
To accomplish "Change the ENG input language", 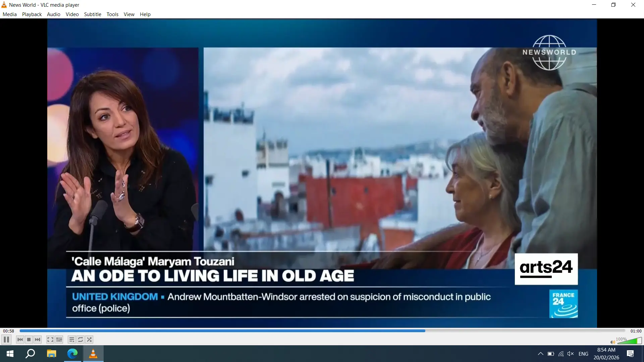I will click(x=583, y=354).
